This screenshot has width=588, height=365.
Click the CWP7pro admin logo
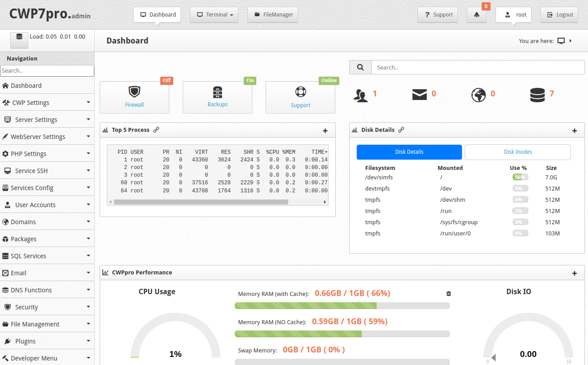click(x=50, y=13)
